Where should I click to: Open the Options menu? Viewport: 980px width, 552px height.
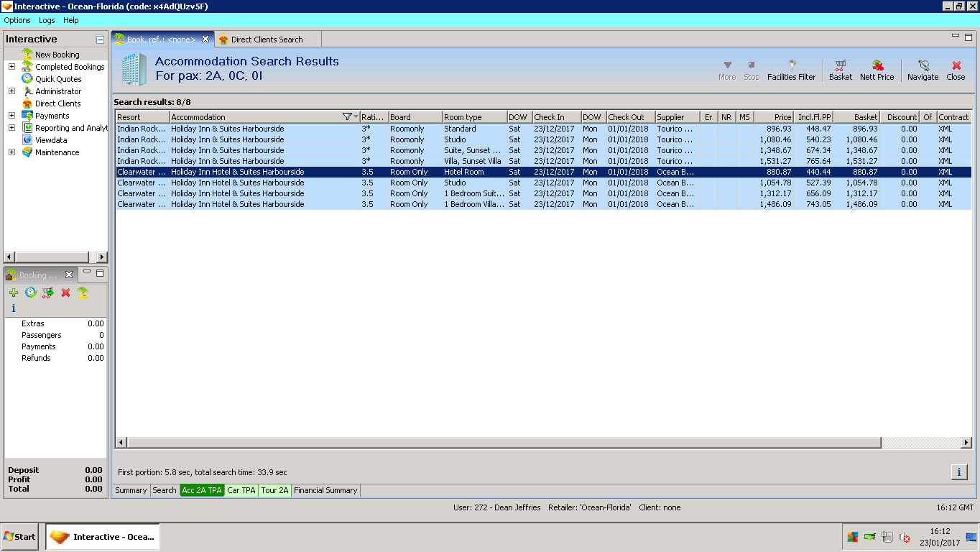tap(17, 20)
